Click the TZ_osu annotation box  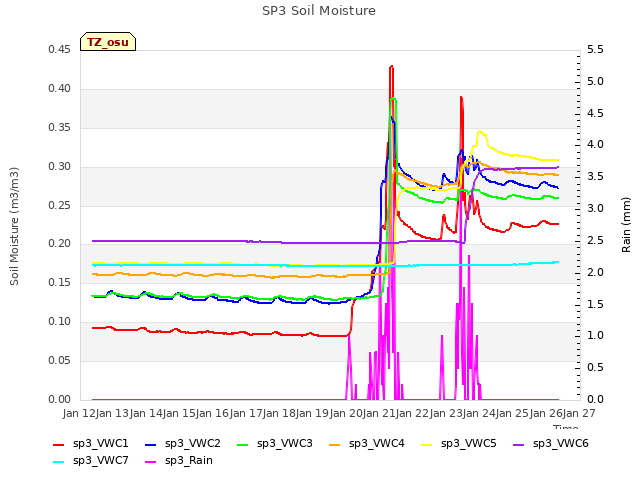point(108,42)
